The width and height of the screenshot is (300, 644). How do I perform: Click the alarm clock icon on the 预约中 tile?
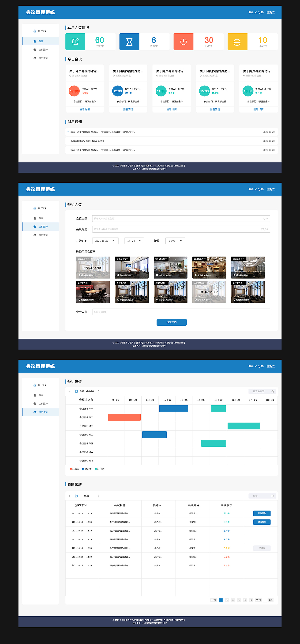point(75,42)
